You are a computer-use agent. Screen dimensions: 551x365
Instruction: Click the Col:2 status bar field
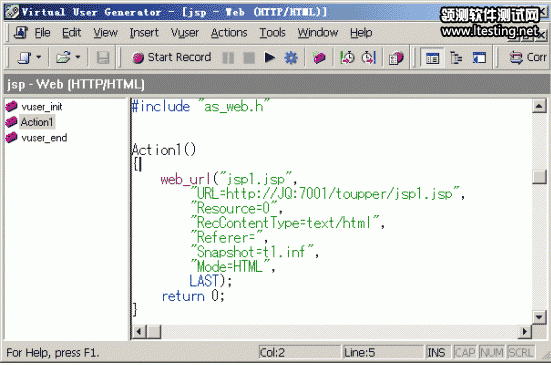[299, 352]
